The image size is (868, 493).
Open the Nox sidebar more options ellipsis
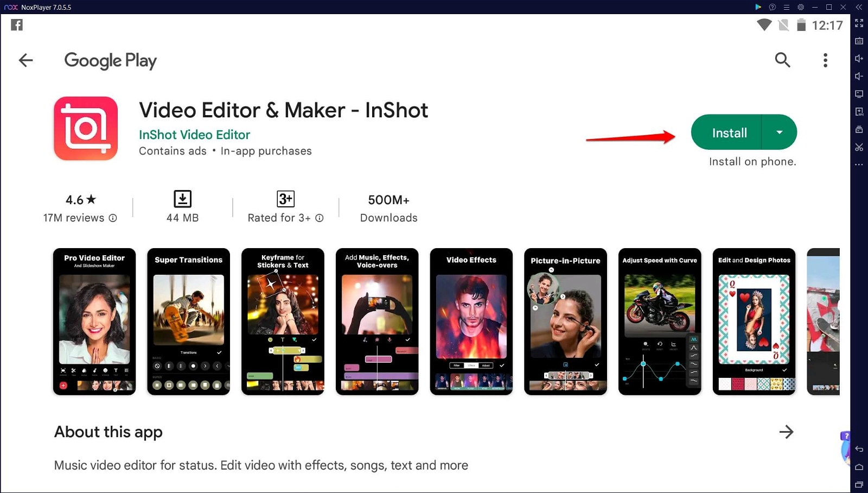(x=859, y=165)
